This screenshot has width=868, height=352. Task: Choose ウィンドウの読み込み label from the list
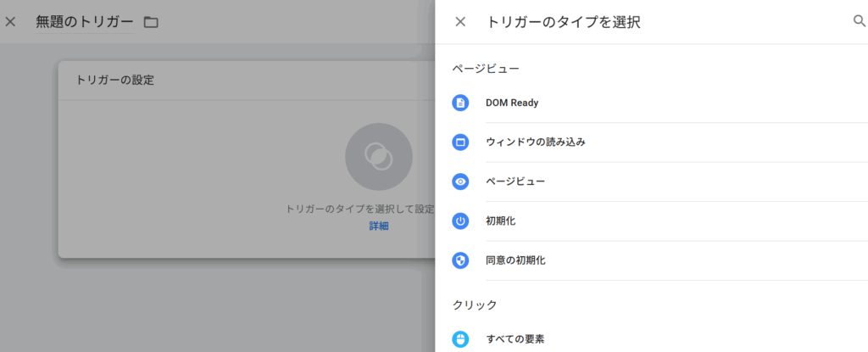[535, 142]
